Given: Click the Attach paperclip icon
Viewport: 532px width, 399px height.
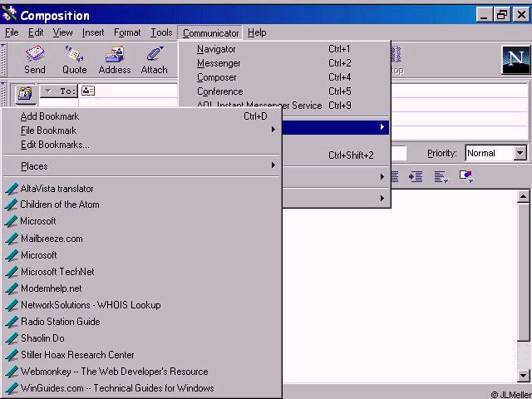Looking at the screenshot, I should pos(155,54).
